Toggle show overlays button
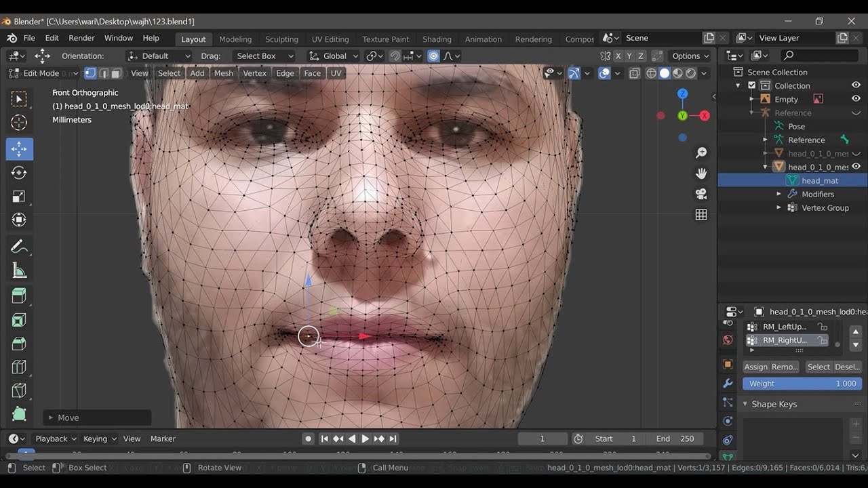Viewport: 868px width, 488px height. [604, 73]
